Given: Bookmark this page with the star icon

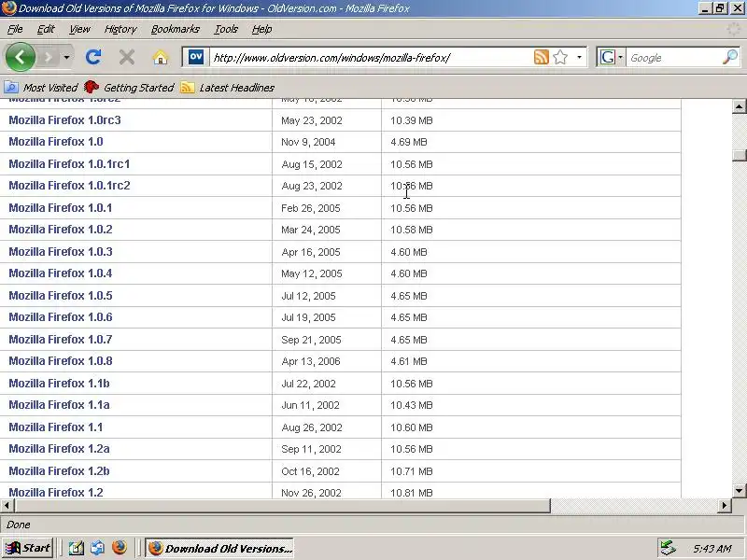Looking at the screenshot, I should click(561, 57).
